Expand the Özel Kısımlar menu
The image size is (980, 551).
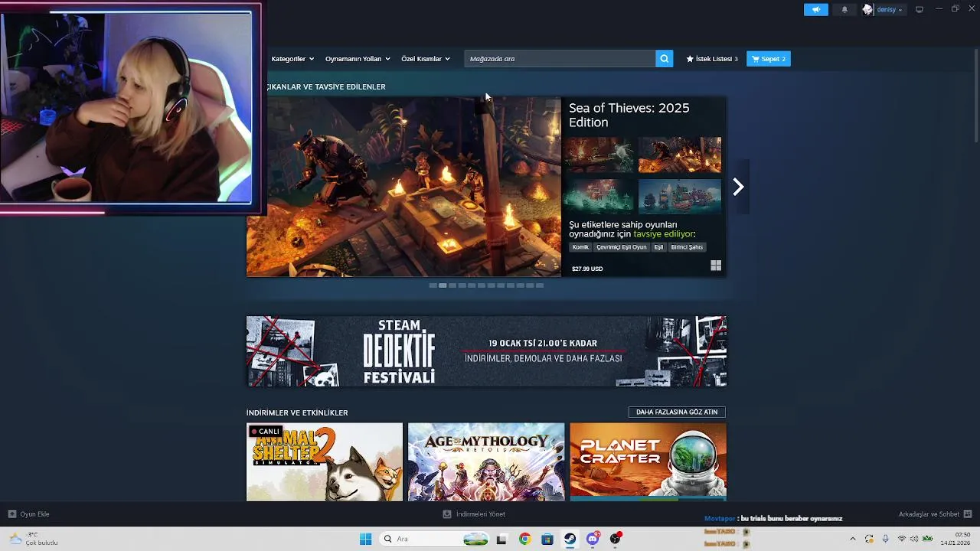(x=425, y=59)
